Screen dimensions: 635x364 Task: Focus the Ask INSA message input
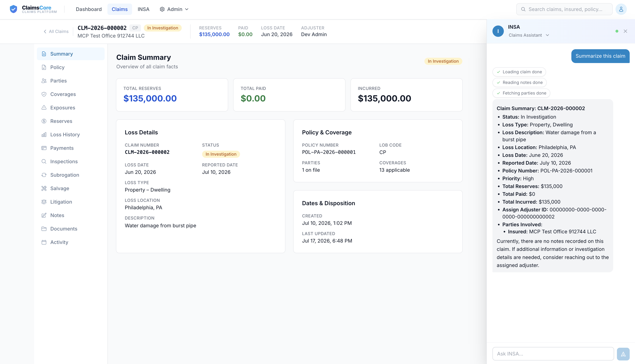click(x=553, y=354)
